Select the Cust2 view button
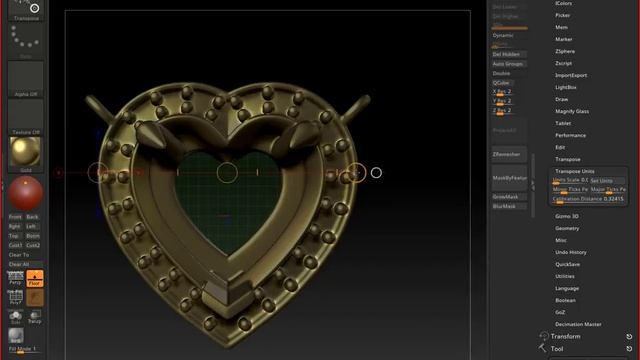640x360 pixels. 33,246
